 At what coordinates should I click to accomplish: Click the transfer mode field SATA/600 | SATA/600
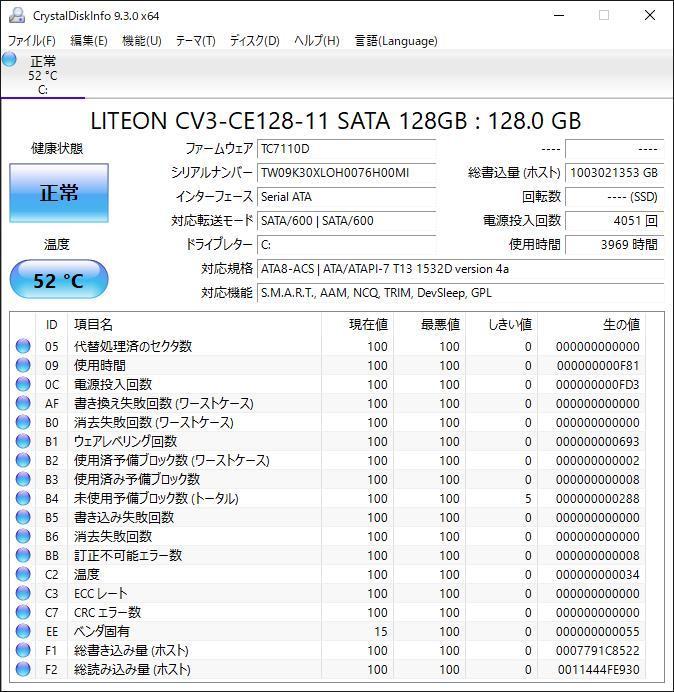click(x=346, y=220)
